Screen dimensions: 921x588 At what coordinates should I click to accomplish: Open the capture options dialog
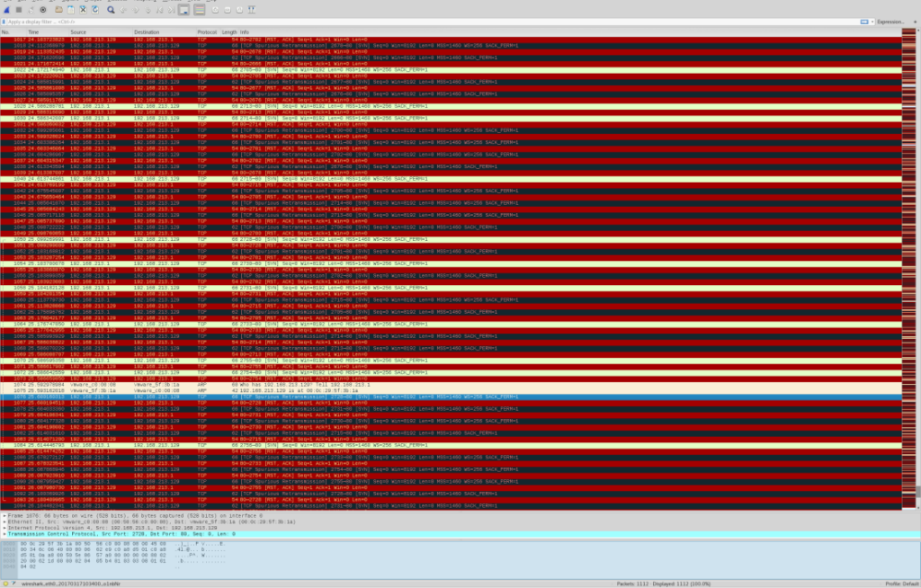(x=43, y=10)
